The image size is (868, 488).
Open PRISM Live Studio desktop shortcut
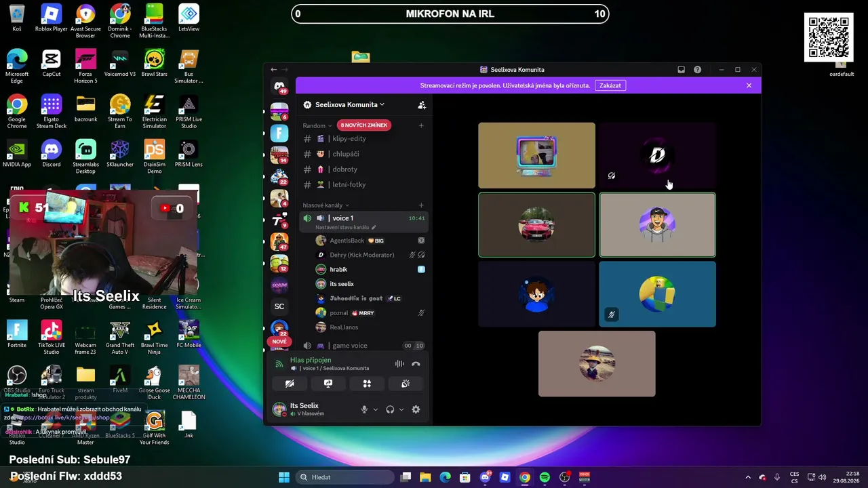click(189, 112)
